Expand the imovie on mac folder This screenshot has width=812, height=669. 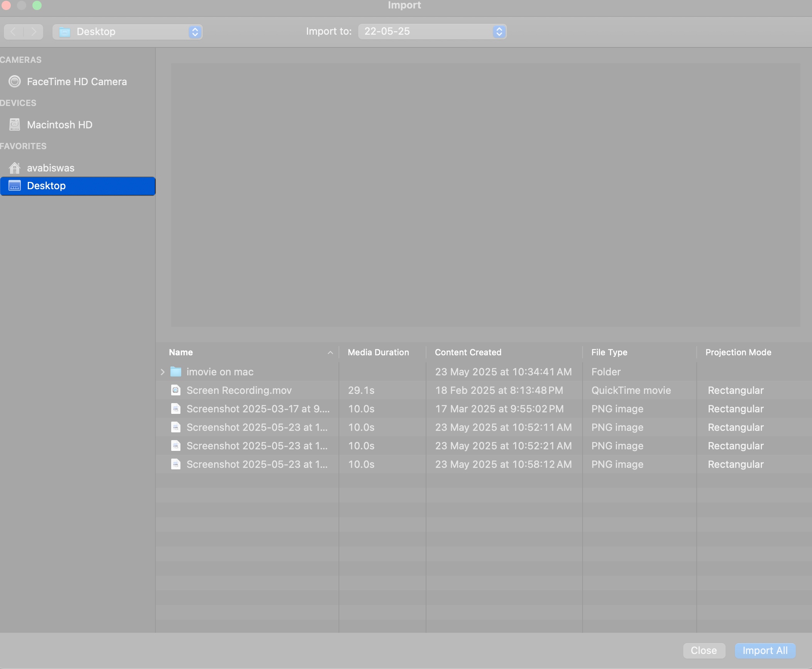(x=162, y=371)
